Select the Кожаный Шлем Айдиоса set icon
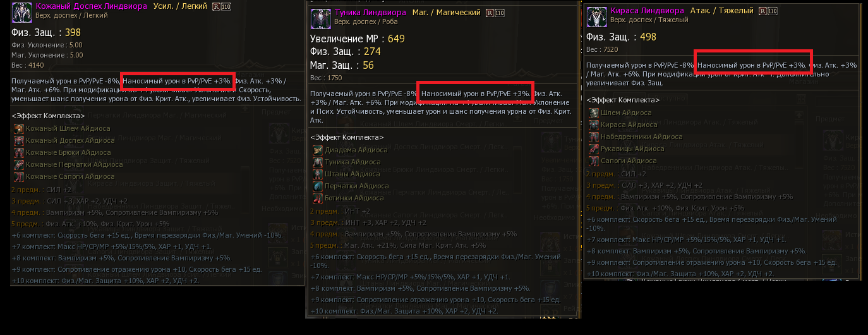This screenshot has height=335, width=868. click(18, 128)
